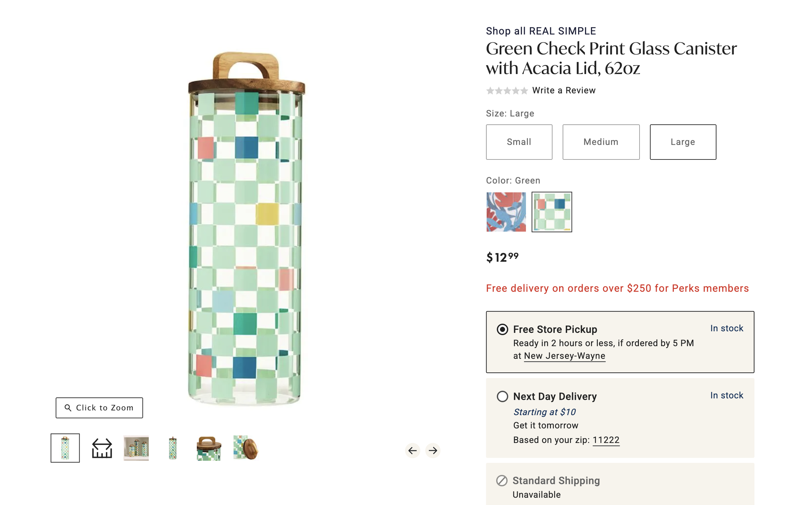812x505 pixels.
Task: View the lid-off canister thumbnail
Action: click(246, 448)
